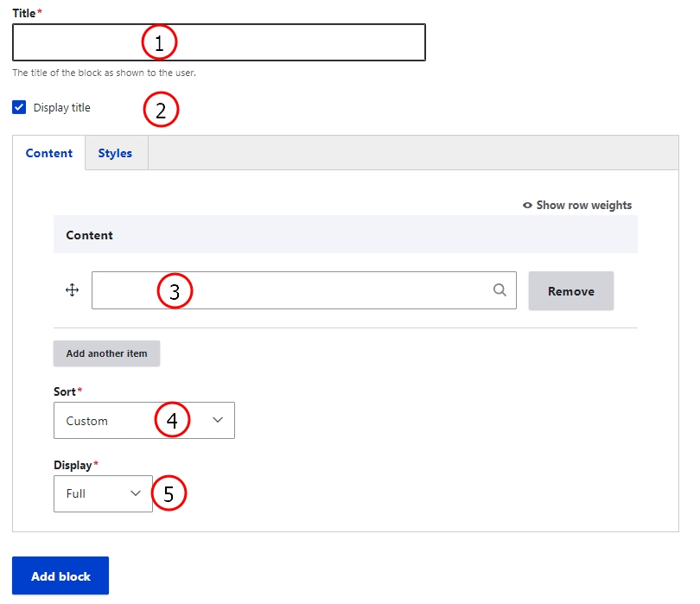This screenshot has height=604, width=700.
Task: Click the Content table header row
Action: 346,235
